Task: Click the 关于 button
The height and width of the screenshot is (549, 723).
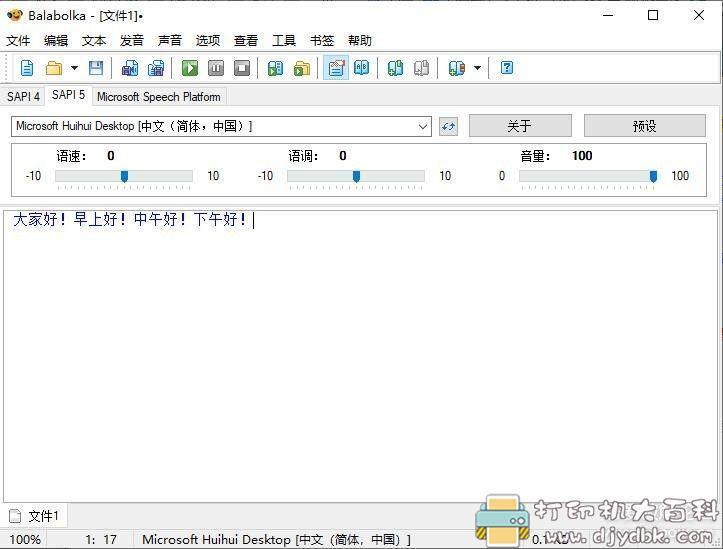Action: pyautogui.click(x=520, y=126)
